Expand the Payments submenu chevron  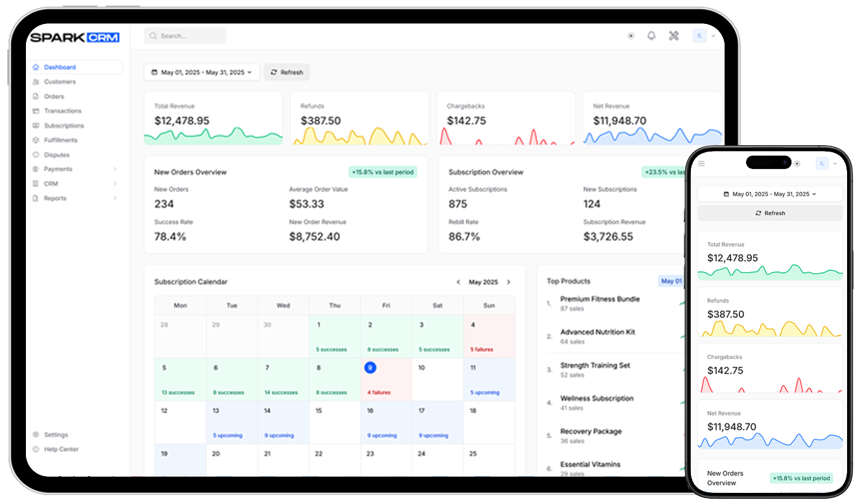[115, 169]
